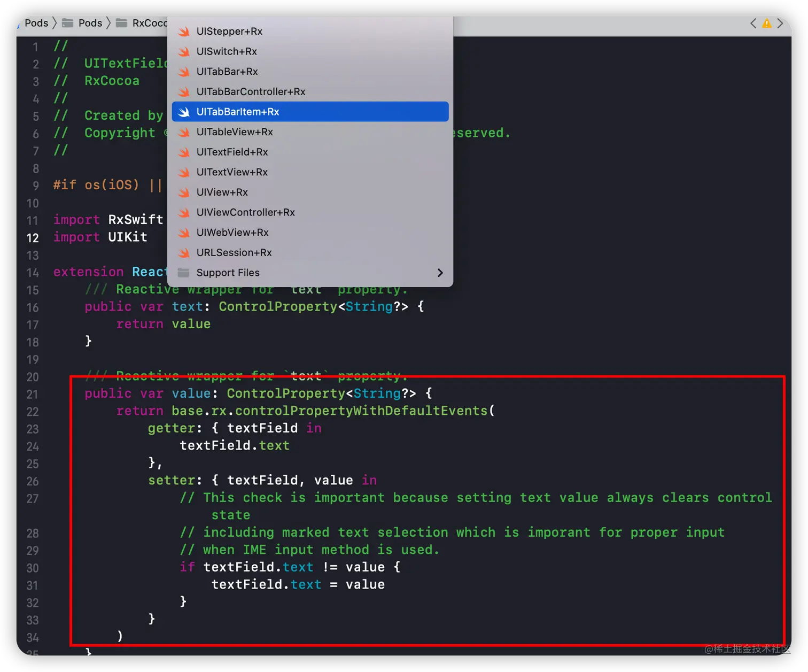808x672 pixels.
Task: Click the Swift icon next to UISwitch+Rx
Action: [184, 51]
